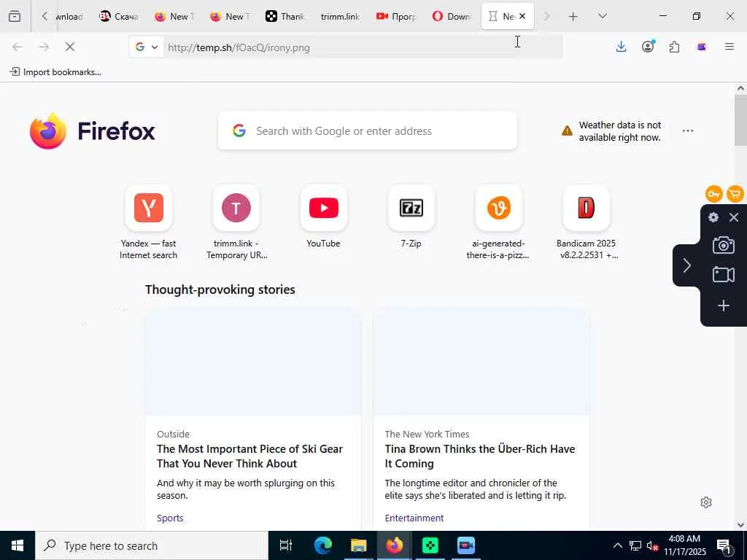The height and width of the screenshot is (560, 747).
Task: Open recorder overlay settings gear
Action: coord(713,217)
